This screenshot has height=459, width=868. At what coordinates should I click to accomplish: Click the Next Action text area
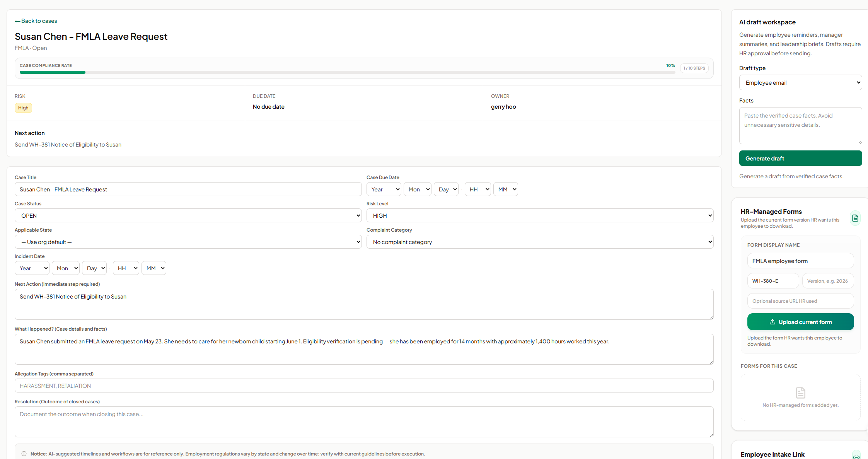tap(364, 304)
